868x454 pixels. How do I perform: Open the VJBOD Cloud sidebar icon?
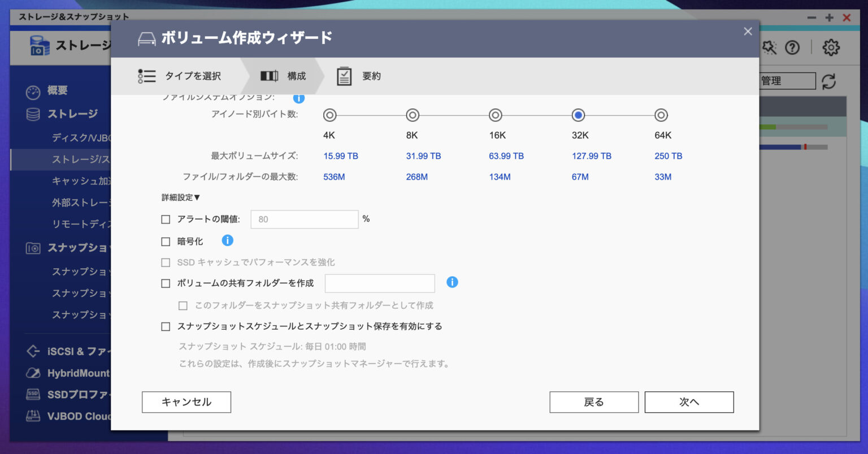point(33,416)
